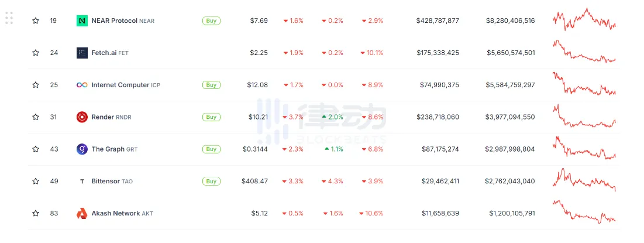Image resolution: width=644 pixels, height=243 pixels.
Task: Open the Akash Network AKT link
Action: tap(116, 214)
